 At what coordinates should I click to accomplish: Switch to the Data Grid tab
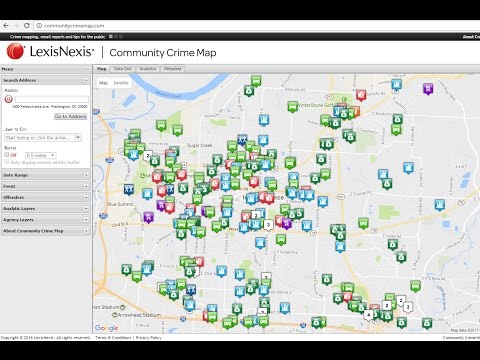point(123,69)
